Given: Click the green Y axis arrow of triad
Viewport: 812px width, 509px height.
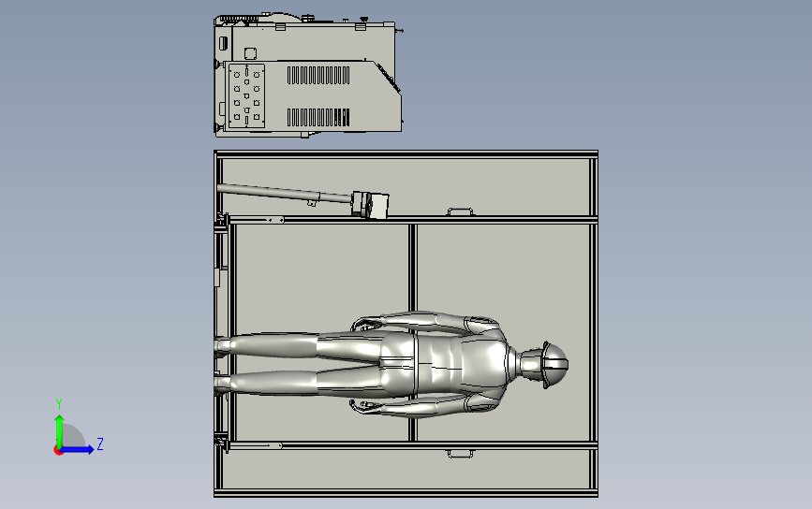Looking at the screenshot, I should 59,430.
